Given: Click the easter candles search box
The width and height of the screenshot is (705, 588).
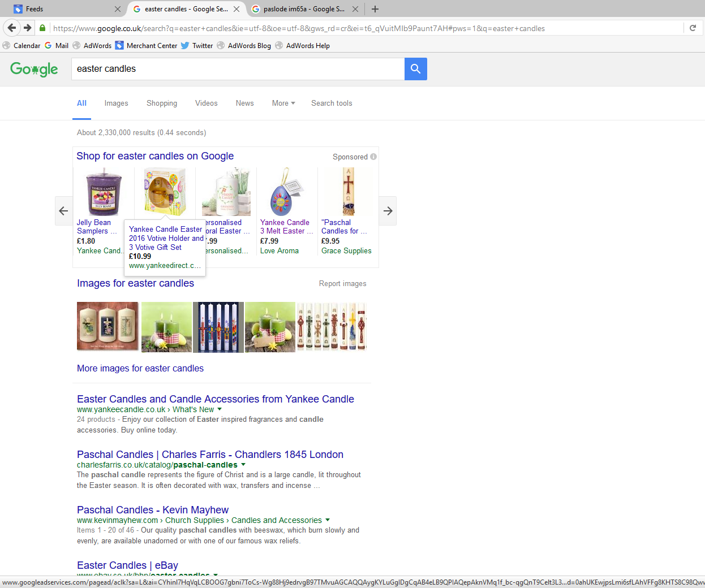Looking at the screenshot, I should coord(238,69).
